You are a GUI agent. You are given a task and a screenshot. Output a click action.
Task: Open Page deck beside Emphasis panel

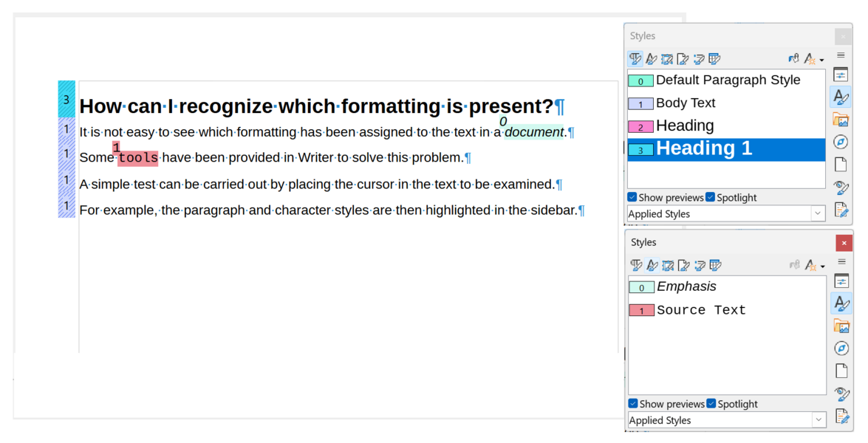click(x=842, y=371)
